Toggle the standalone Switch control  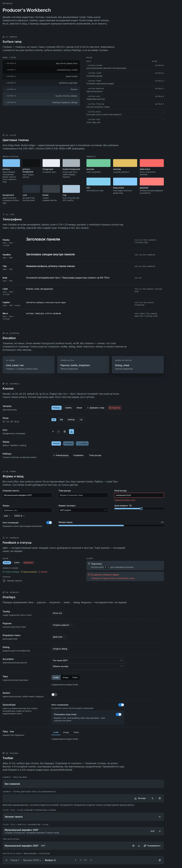(54, 694)
